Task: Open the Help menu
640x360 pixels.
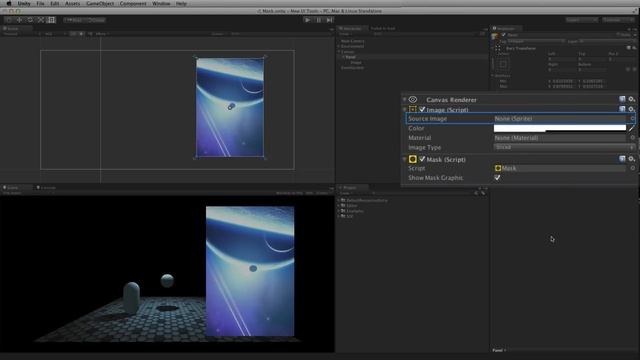Action: 181,3
